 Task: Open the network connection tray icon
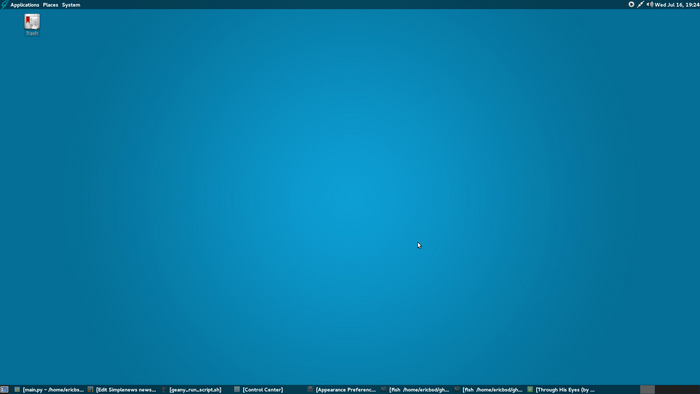(641, 4)
